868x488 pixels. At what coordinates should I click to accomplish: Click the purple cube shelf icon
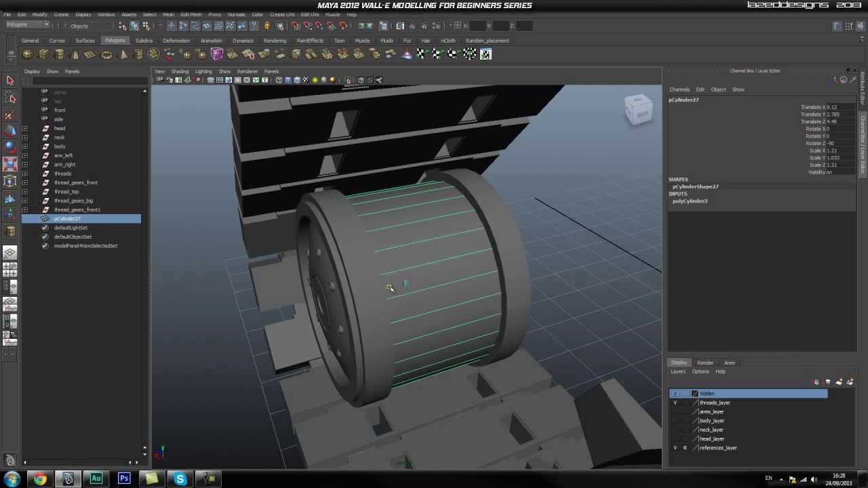click(217, 54)
